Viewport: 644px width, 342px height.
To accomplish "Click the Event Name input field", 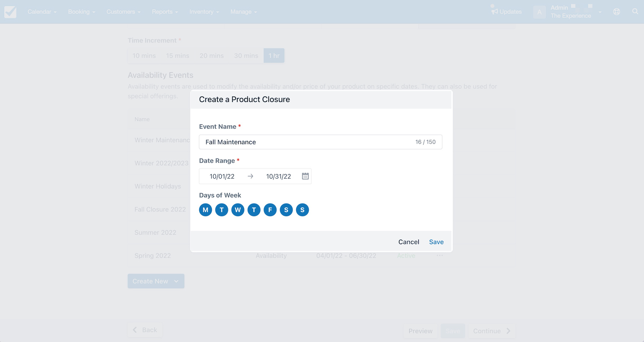I will coord(320,142).
